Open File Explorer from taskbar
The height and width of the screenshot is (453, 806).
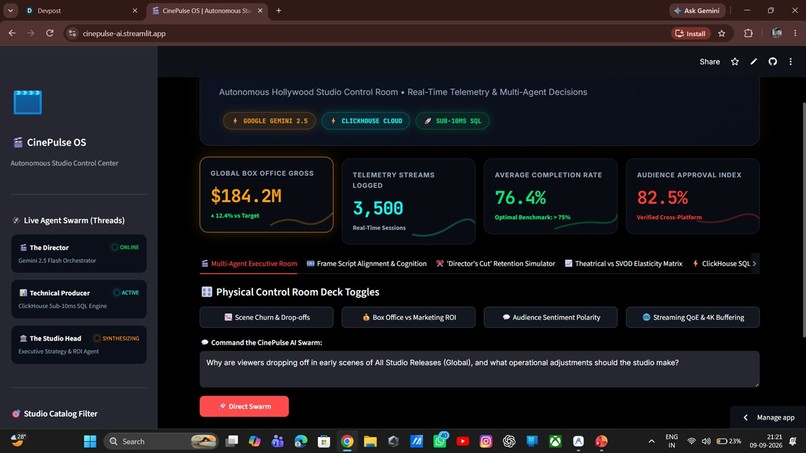[370, 441]
